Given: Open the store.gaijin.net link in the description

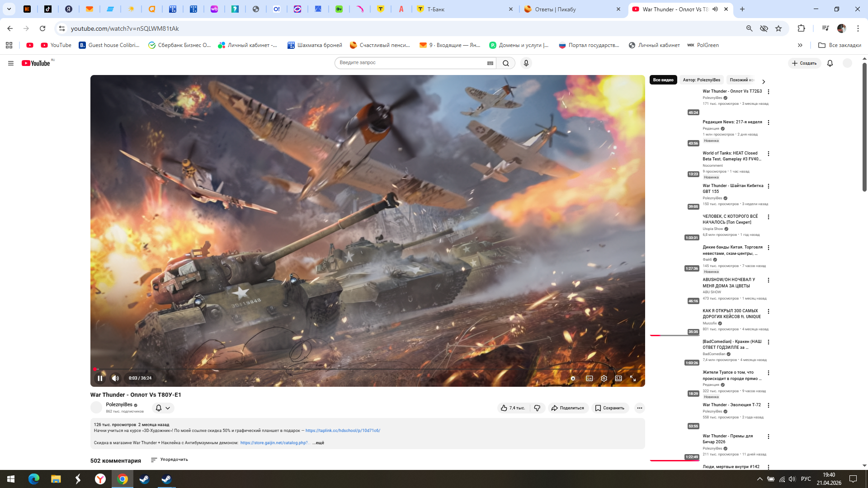Looking at the screenshot, I should [x=274, y=443].
